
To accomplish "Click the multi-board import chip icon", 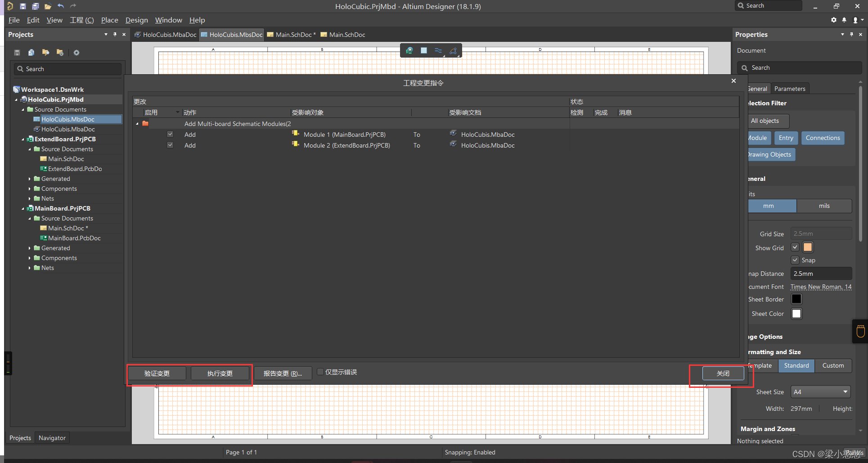I will (409, 50).
